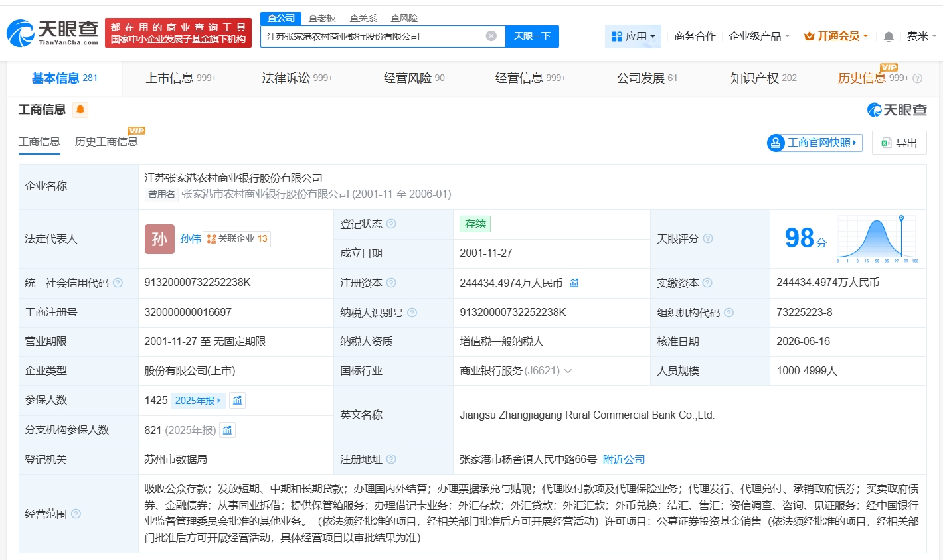Click the help icon next to 经营范围
The height and width of the screenshot is (560, 943).
[76, 514]
